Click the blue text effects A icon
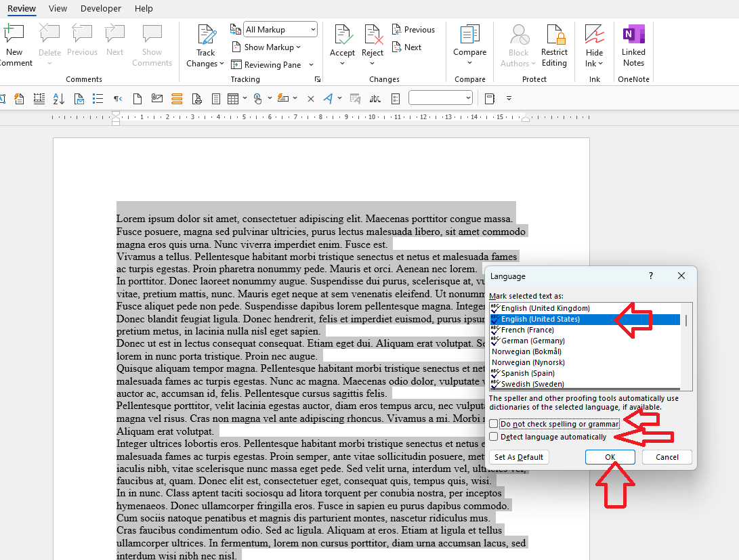The width and height of the screenshot is (739, 560). [x=329, y=98]
